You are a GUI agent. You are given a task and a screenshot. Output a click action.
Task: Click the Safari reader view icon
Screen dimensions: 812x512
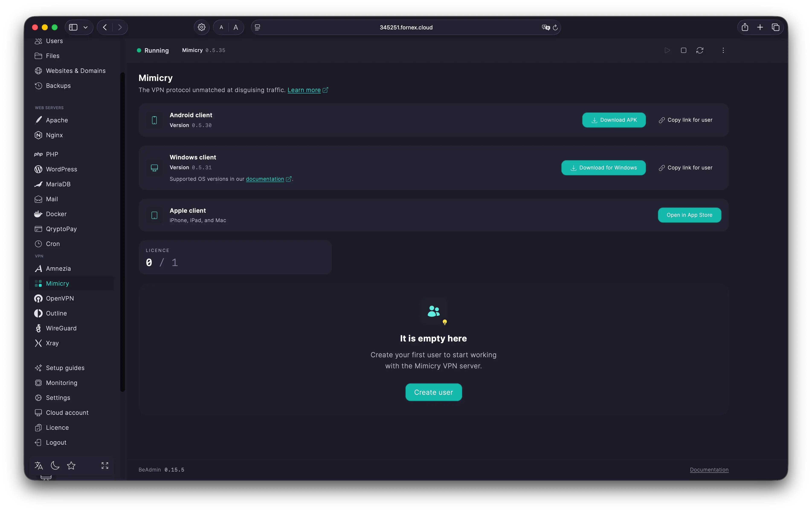coord(257,27)
